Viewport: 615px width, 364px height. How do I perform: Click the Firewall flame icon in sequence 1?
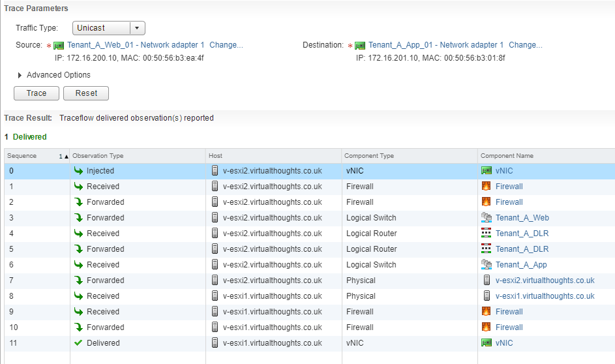486,187
